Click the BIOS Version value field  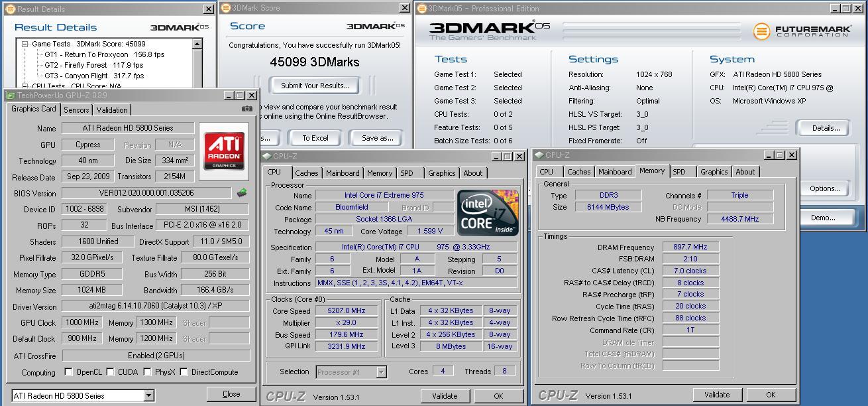coord(146,193)
